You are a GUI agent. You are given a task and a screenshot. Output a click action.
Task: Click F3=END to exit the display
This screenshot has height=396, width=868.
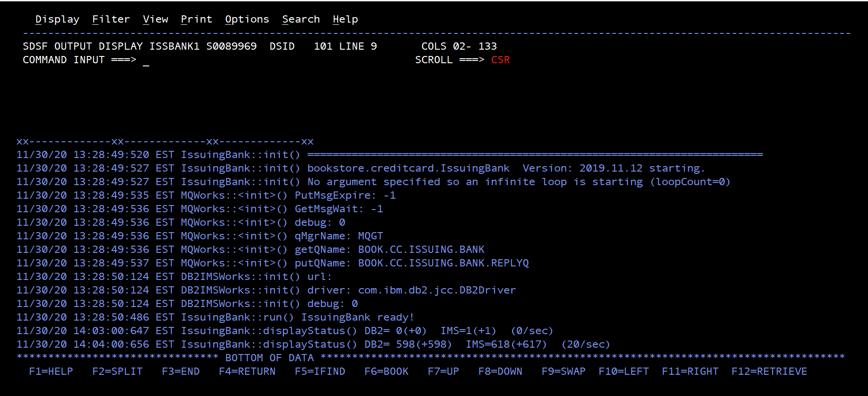(x=181, y=371)
